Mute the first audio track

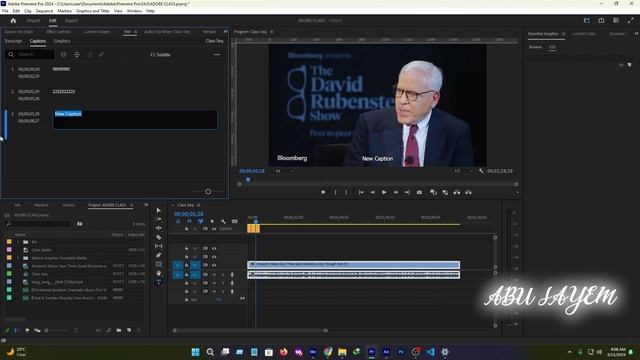click(214, 275)
